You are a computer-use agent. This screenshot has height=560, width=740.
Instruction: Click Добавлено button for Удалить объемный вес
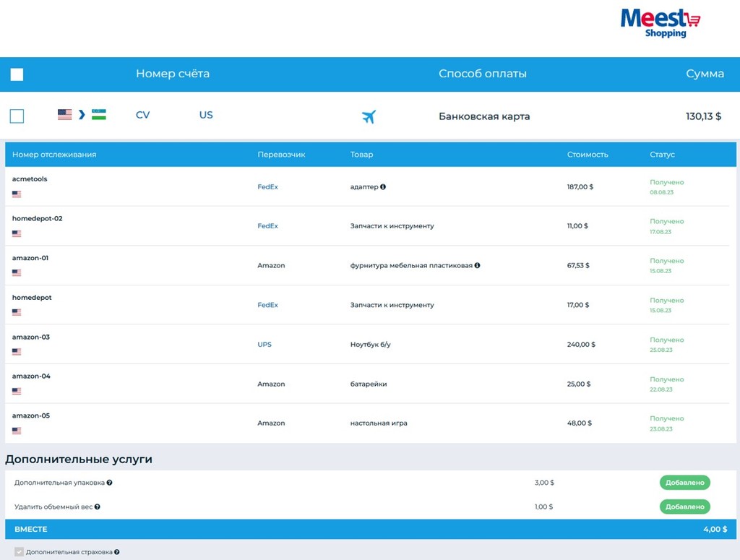[684, 507]
